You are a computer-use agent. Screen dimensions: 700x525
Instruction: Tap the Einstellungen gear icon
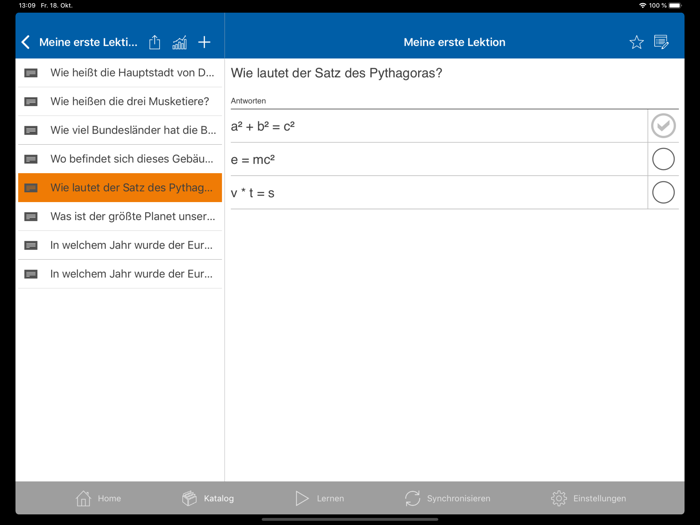click(558, 498)
